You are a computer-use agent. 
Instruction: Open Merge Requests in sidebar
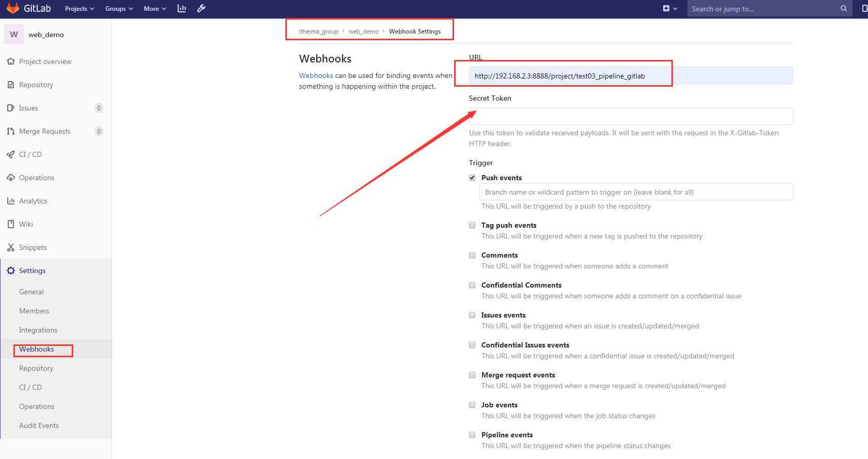point(45,131)
